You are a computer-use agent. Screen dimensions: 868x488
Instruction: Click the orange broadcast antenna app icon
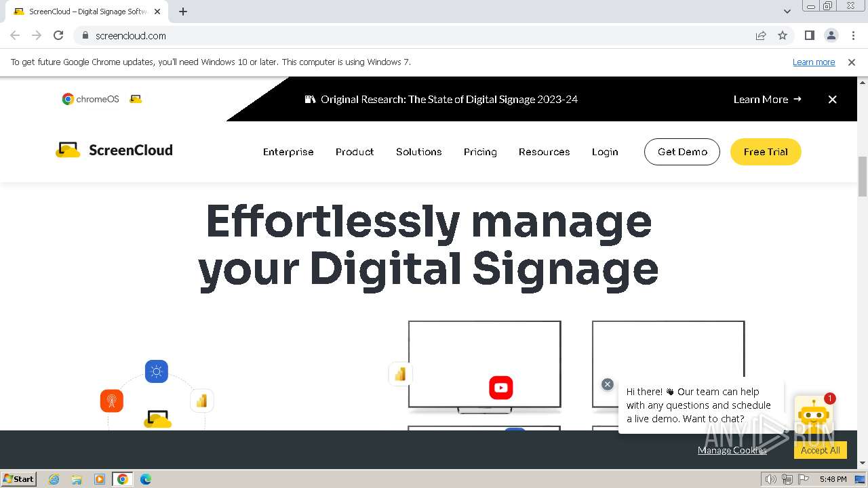click(112, 401)
